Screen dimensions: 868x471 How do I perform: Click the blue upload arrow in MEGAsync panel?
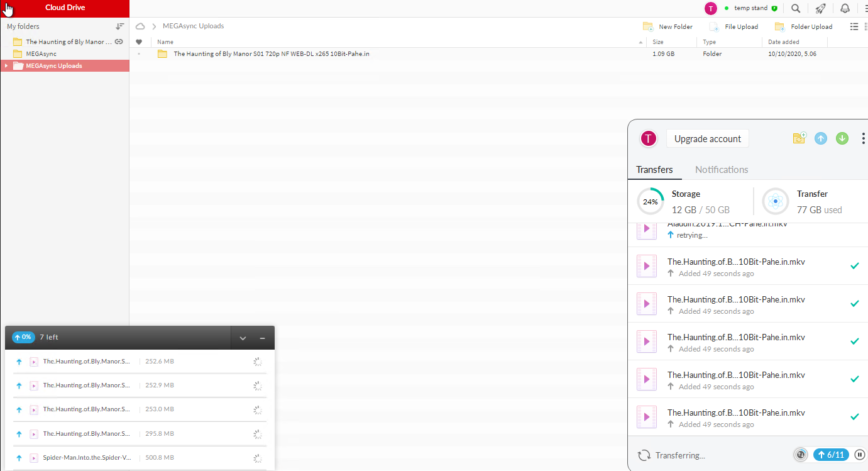click(821, 138)
